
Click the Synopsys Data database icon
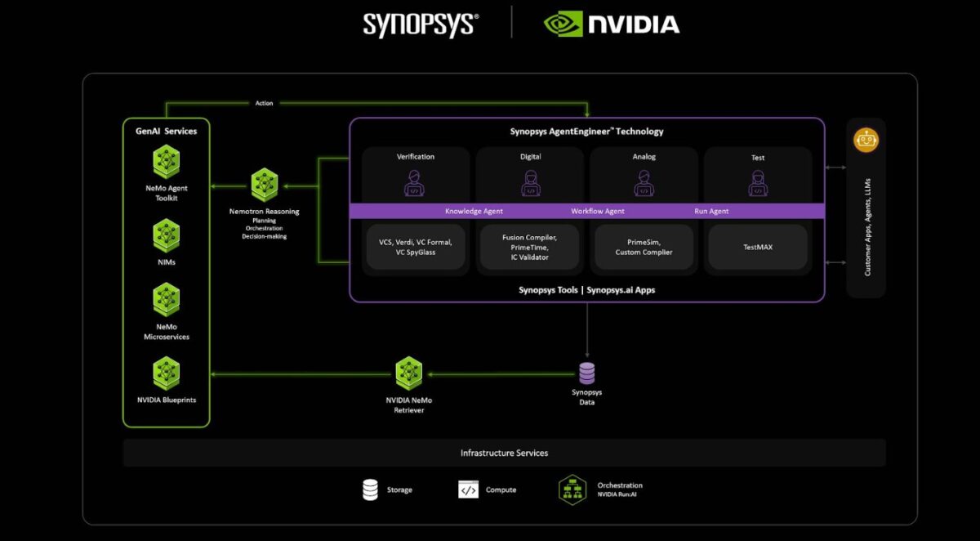point(586,372)
